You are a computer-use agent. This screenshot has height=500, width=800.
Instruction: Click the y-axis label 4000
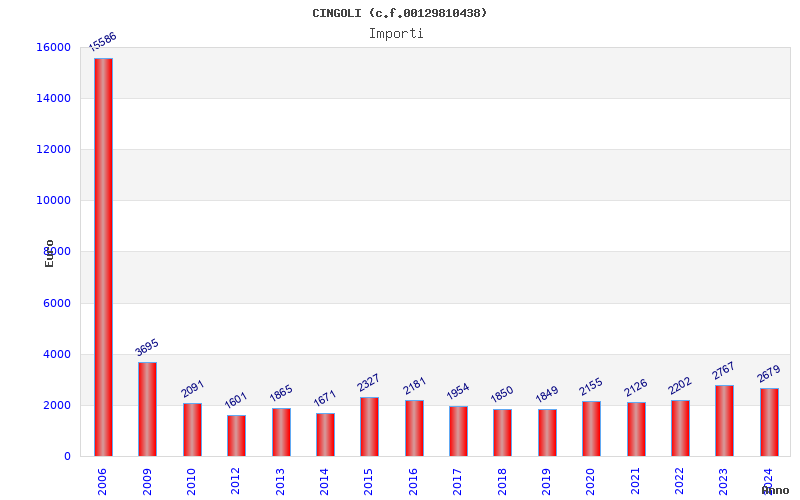click(x=57, y=355)
